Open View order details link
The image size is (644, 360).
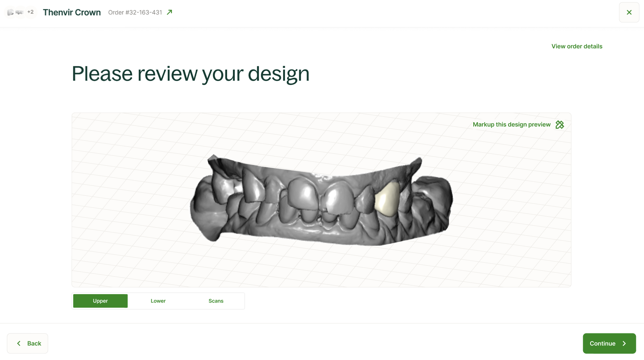[x=577, y=46]
